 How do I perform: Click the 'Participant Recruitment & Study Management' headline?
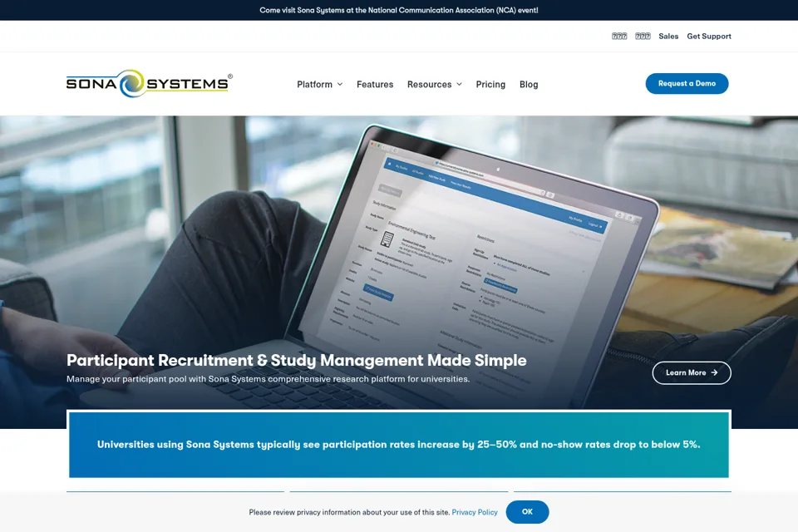point(297,361)
